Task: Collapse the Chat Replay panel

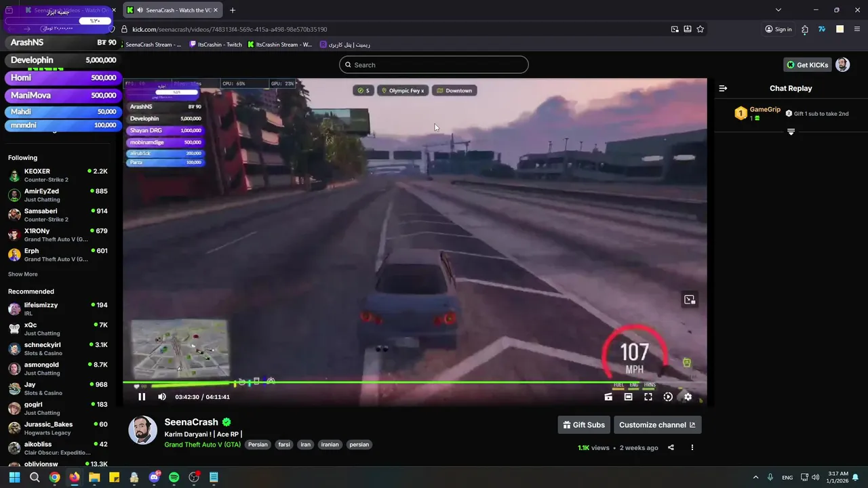Action: click(x=723, y=88)
